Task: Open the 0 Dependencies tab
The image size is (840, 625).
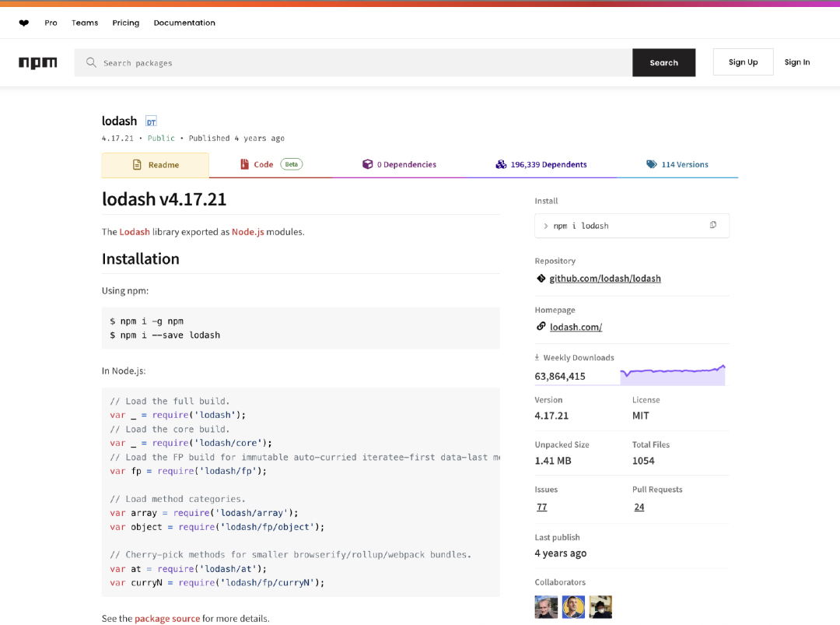Action: (x=400, y=164)
